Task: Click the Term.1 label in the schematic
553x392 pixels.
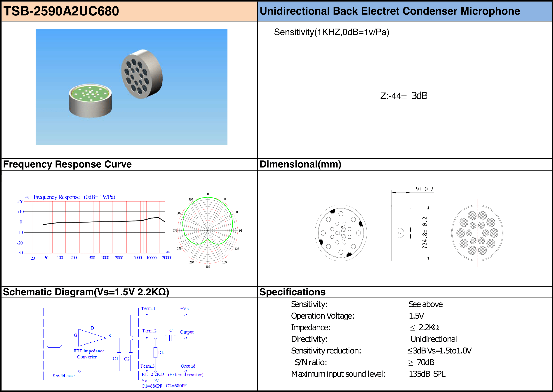Action: coord(148,308)
